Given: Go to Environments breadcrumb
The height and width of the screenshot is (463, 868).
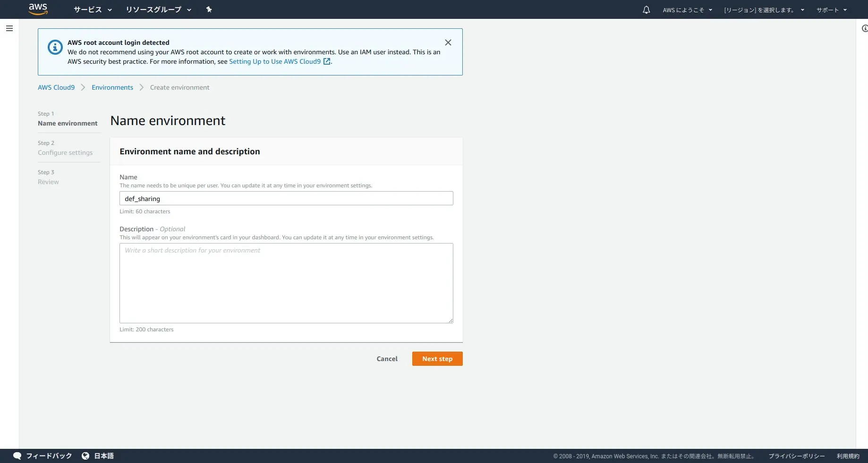Looking at the screenshot, I should pyautogui.click(x=112, y=87).
